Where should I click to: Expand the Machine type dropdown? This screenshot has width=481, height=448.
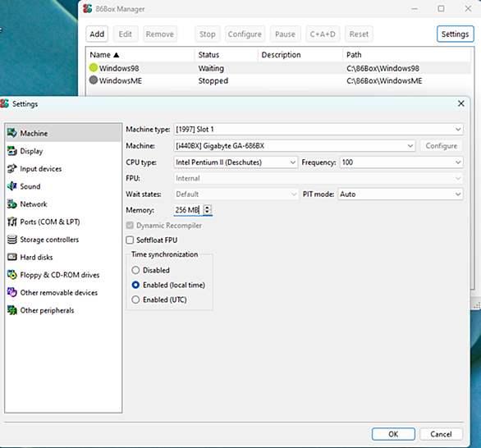coord(318,130)
